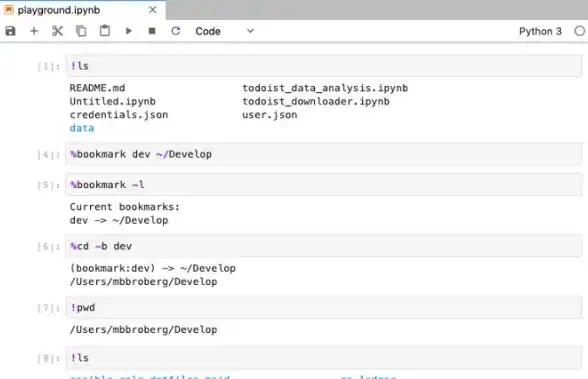Click into the %cd -b dev cell
This screenshot has width=588, height=379.
(324, 246)
